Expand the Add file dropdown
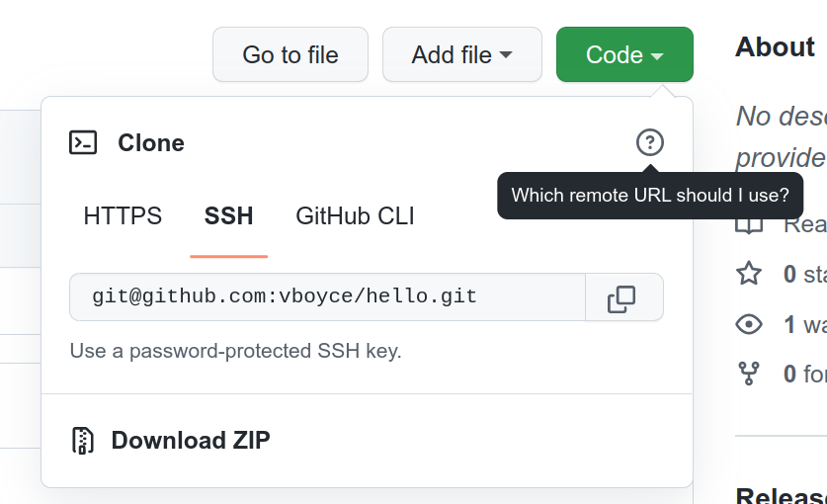 click(x=462, y=54)
